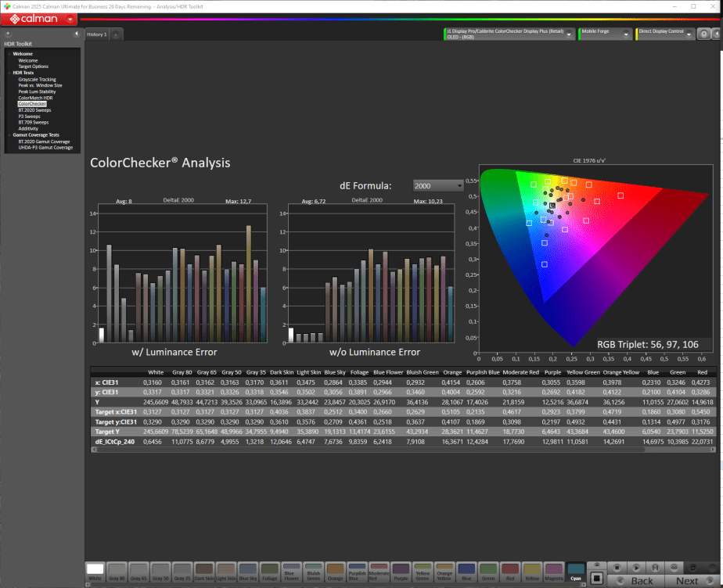
Task: Click the large black stop square button
Action: [598, 579]
